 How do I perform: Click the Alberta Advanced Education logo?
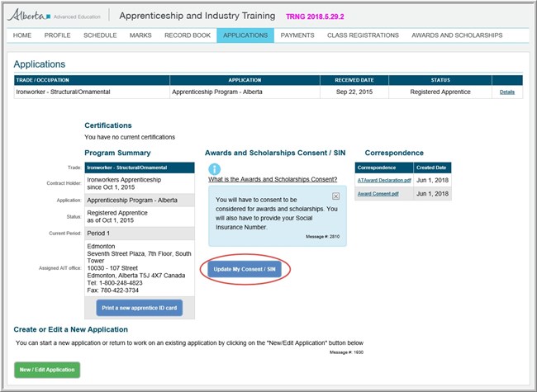tap(54, 16)
